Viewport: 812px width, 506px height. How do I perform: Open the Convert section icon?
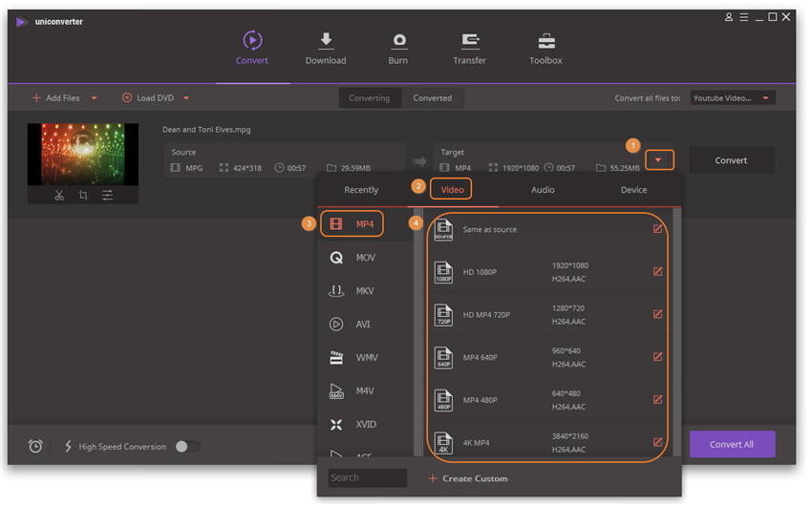click(x=252, y=40)
